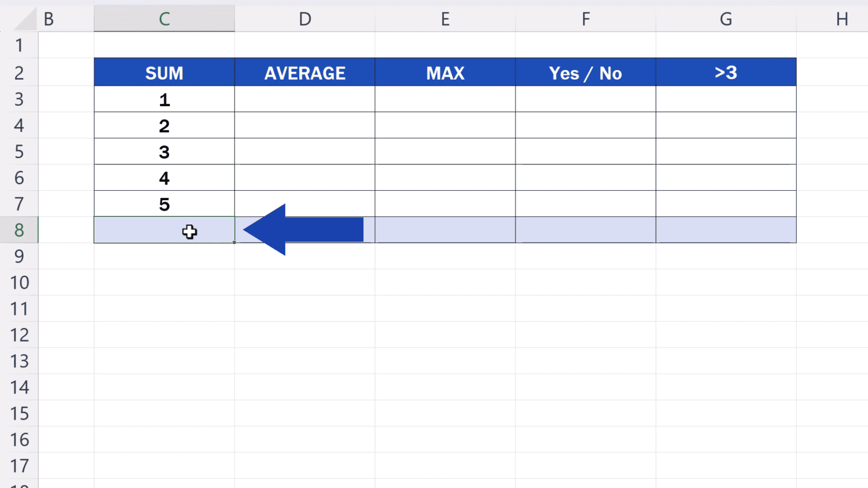Select column C header
The height and width of the screenshot is (488, 868).
(x=164, y=18)
